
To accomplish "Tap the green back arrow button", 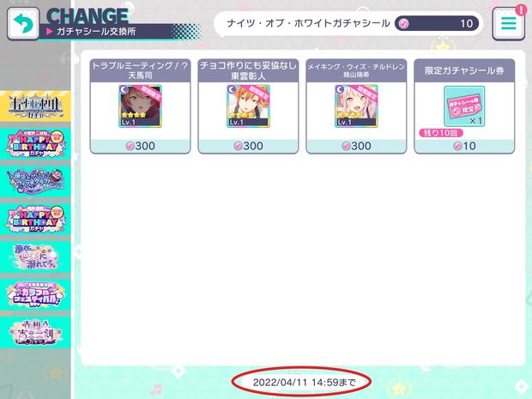I will [23, 23].
